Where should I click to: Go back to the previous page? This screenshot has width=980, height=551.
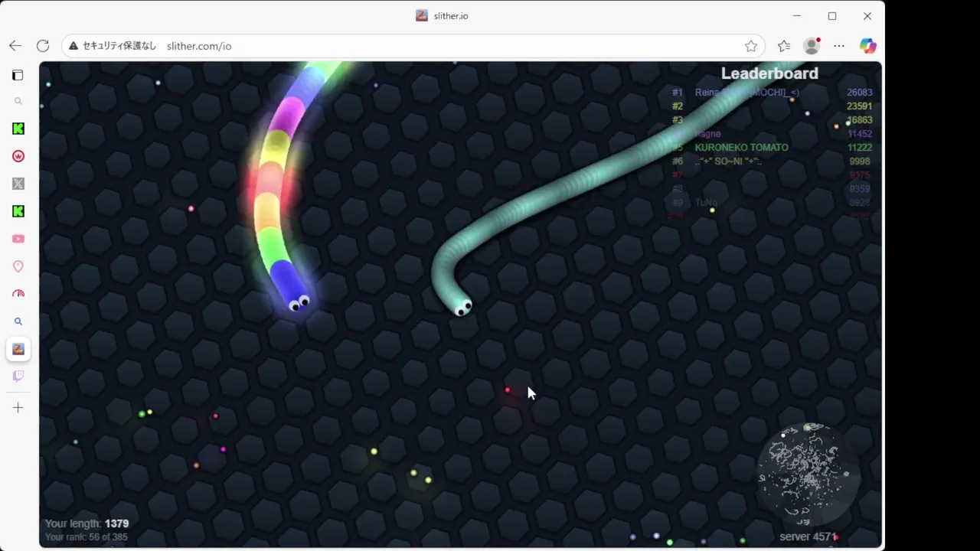click(x=15, y=46)
